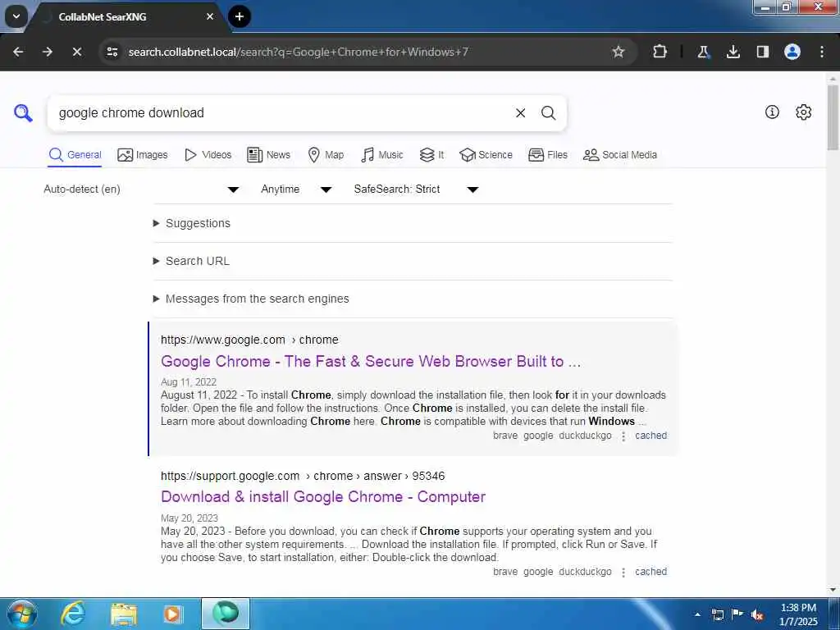Open the preferences gear icon

(x=804, y=112)
